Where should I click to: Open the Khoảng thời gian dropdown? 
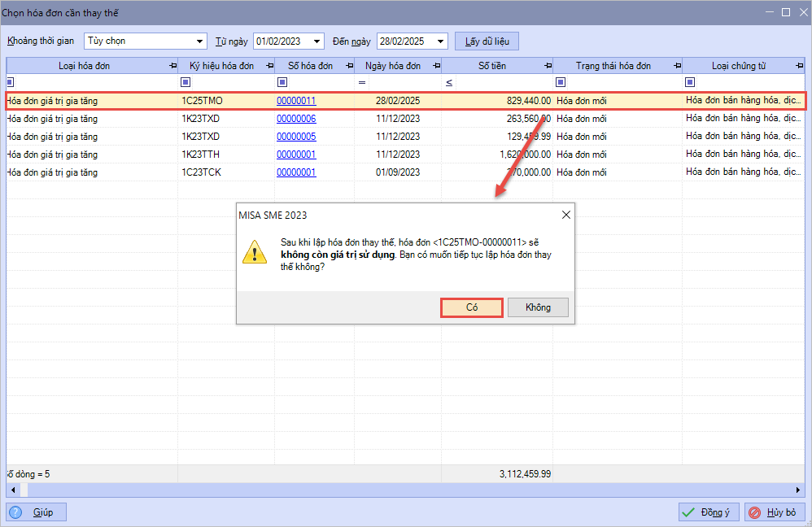[200, 41]
